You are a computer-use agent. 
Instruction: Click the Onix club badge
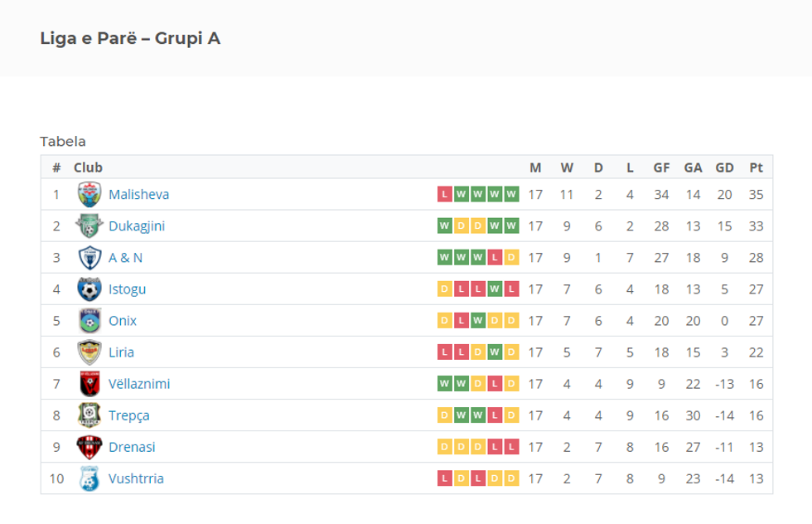click(89, 320)
